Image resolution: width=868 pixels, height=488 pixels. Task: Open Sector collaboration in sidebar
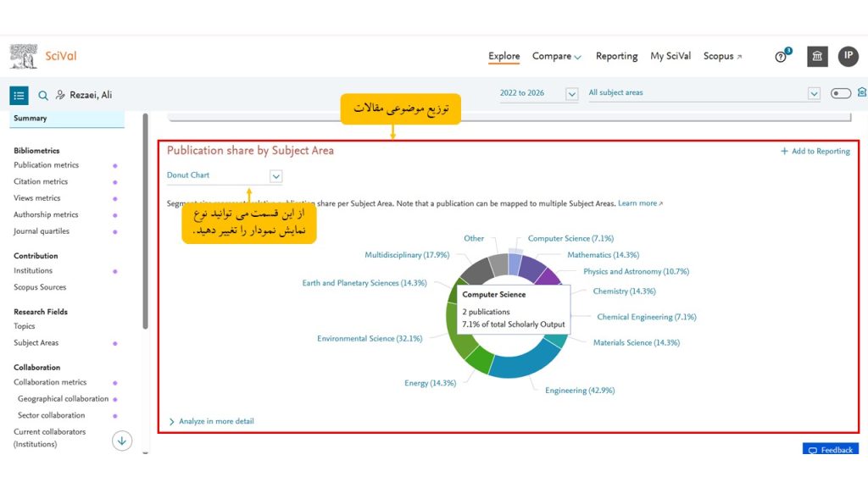click(51, 415)
